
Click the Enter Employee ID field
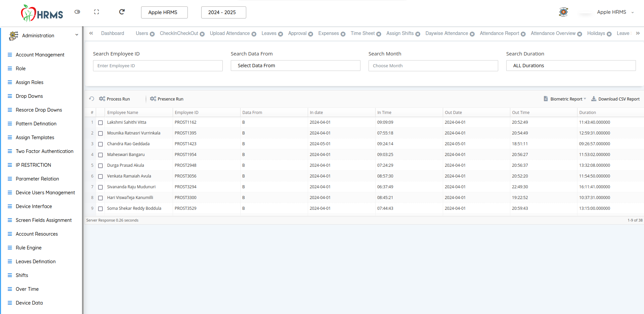(x=158, y=66)
